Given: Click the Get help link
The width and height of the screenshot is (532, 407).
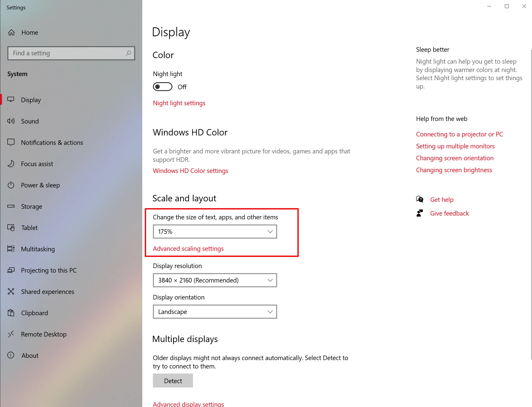Looking at the screenshot, I should (x=442, y=200).
